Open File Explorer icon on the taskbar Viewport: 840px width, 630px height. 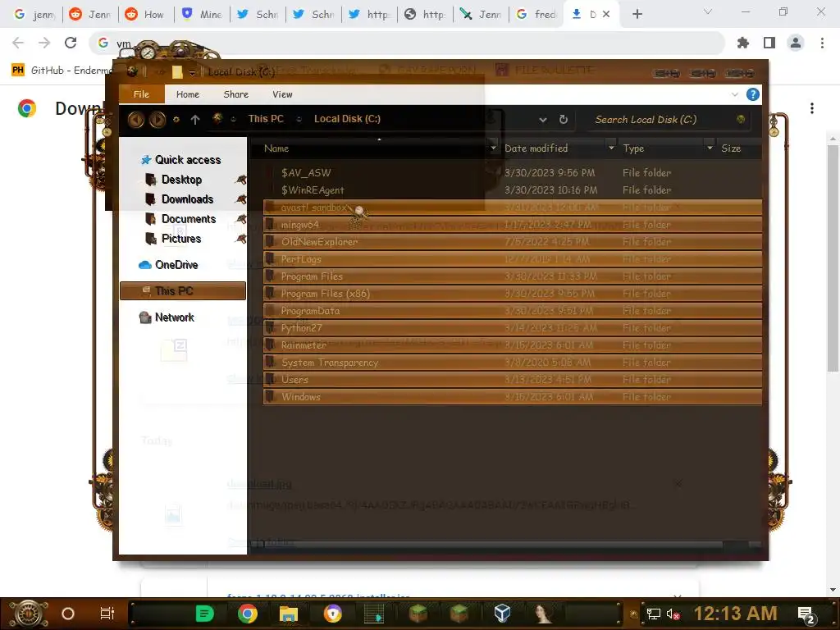click(x=289, y=614)
